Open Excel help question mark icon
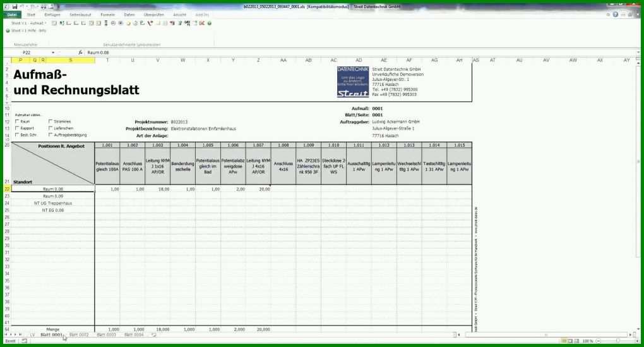Image resolution: width=644 pixels, height=347 pixels. (x=615, y=15)
